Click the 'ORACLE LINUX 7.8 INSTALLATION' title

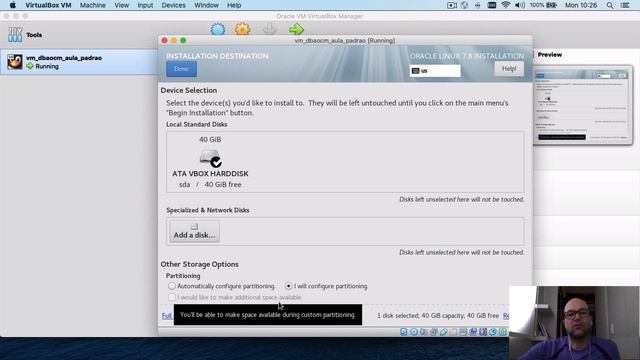coord(467,56)
